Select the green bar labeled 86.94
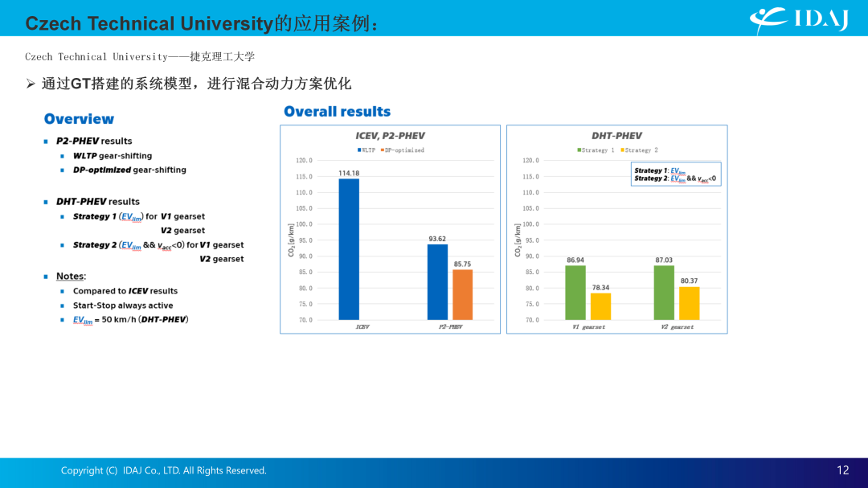This screenshot has height=488, width=868. click(x=575, y=293)
